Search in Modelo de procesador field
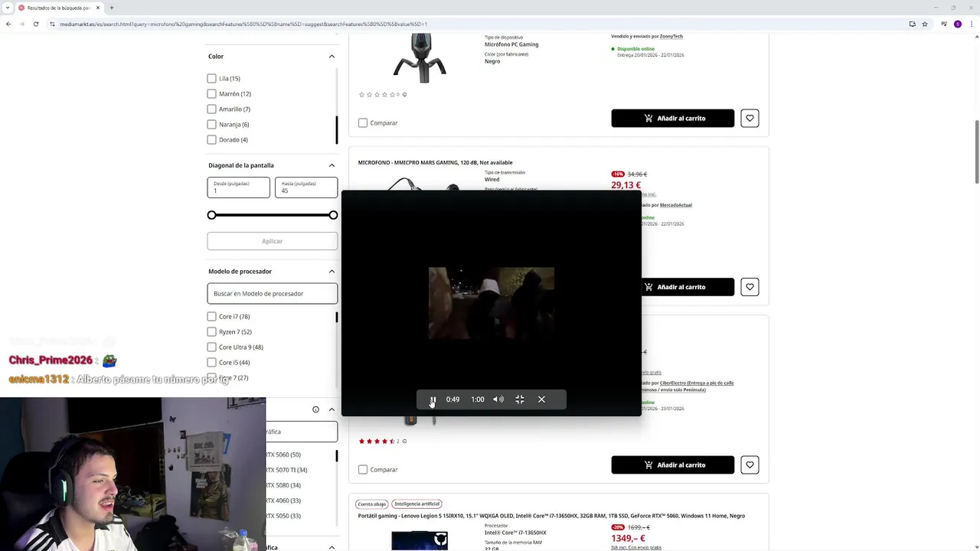This screenshot has width=980, height=551. [273, 293]
